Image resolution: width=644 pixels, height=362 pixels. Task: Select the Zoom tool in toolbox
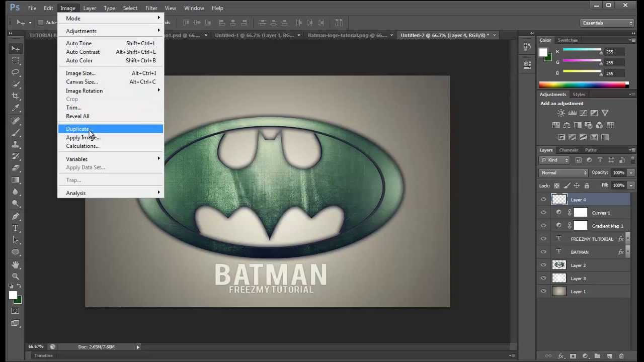tap(16, 277)
